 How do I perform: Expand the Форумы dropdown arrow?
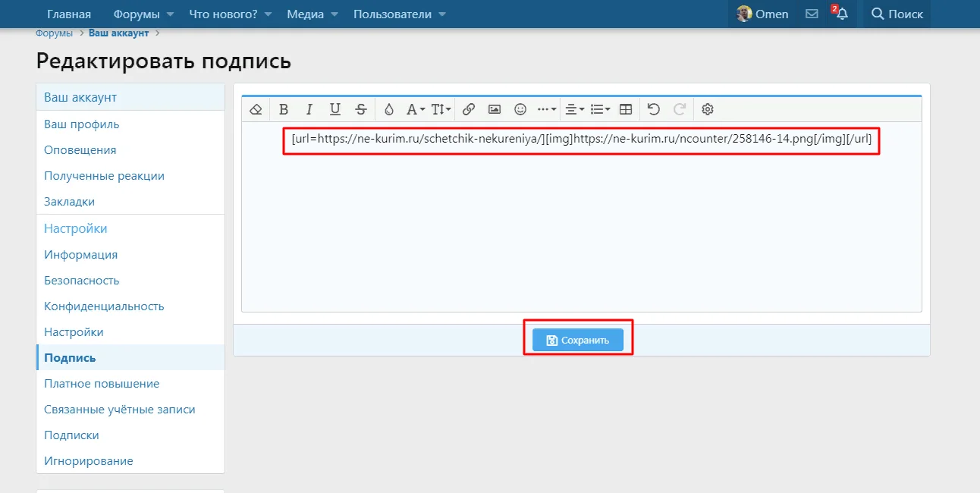tap(170, 14)
